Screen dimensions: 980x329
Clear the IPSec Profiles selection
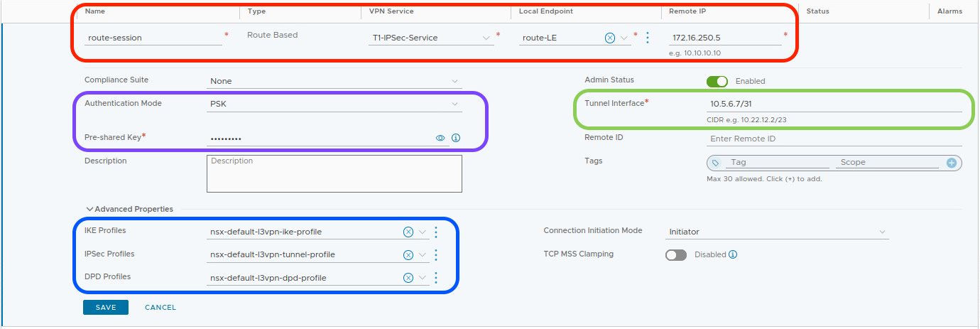pyautogui.click(x=408, y=255)
